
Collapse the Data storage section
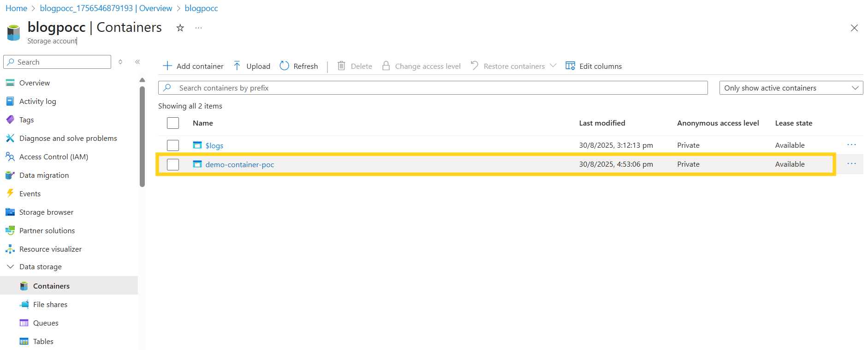coord(10,267)
